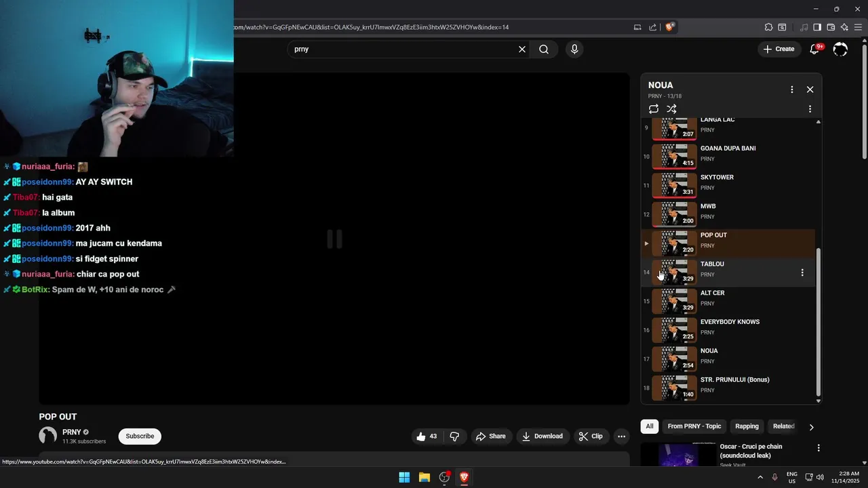Select the Related filter chip
Screen dimensions: 868x488
pos(783,426)
